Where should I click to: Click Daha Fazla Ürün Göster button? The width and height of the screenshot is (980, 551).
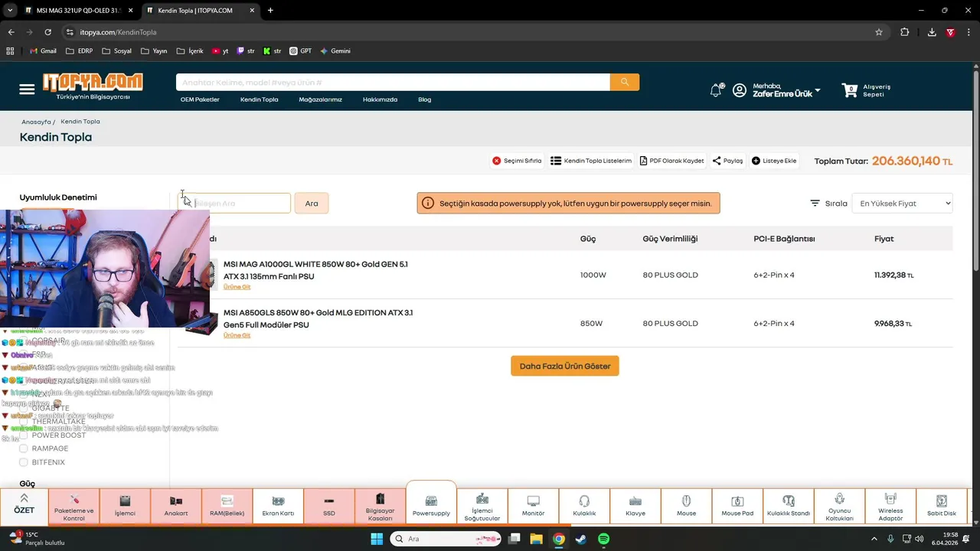[565, 366]
